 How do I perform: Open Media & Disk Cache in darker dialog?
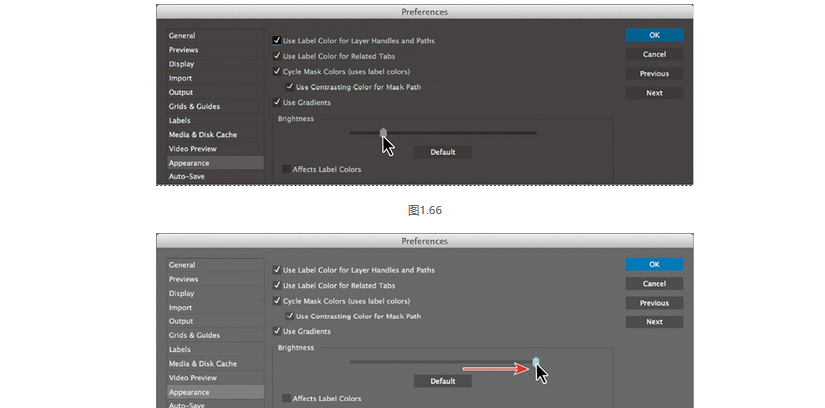tap(215, 135)
